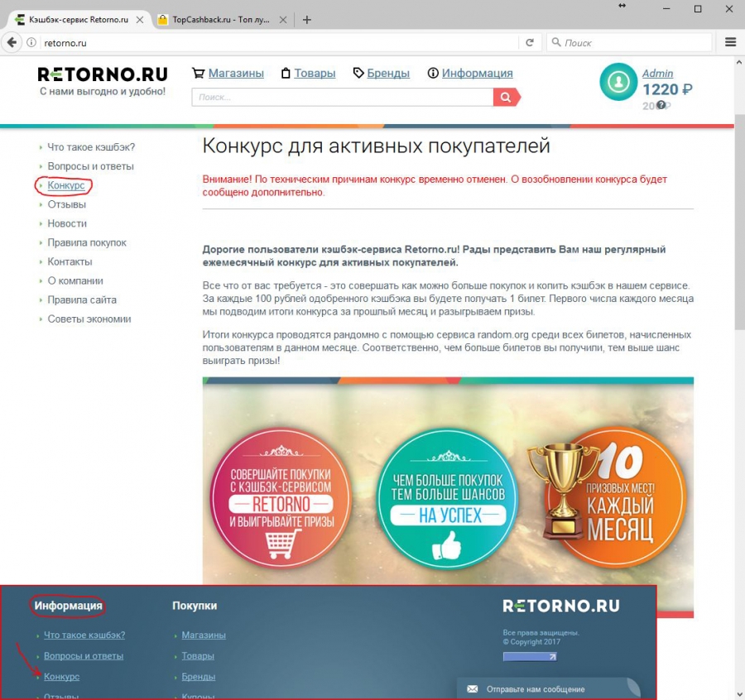The image size is (745, 700).
Task: Click the question mark help icon under balance
Action: 661,105
